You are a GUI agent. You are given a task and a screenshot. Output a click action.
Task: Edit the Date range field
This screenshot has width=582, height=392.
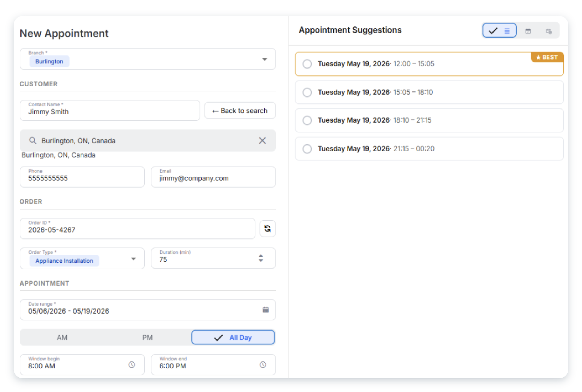pyautogui.click(x=148, y=310)
